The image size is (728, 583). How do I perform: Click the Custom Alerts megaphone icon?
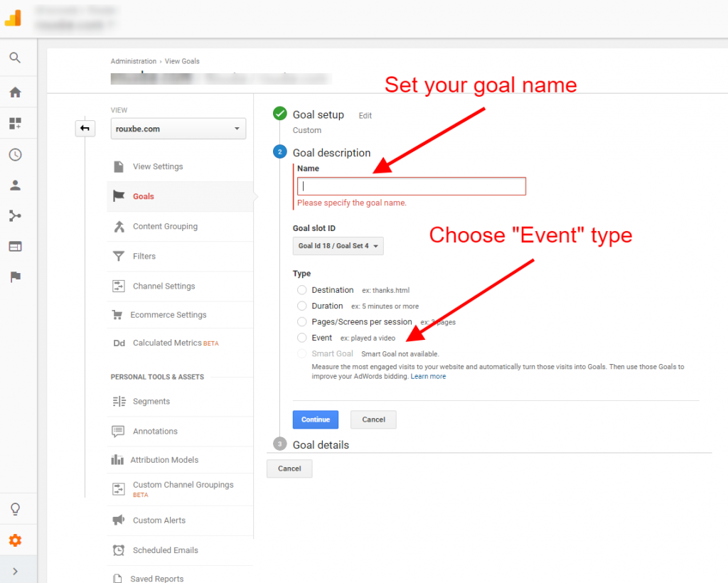pyautogui.click(x=119, y=520)
